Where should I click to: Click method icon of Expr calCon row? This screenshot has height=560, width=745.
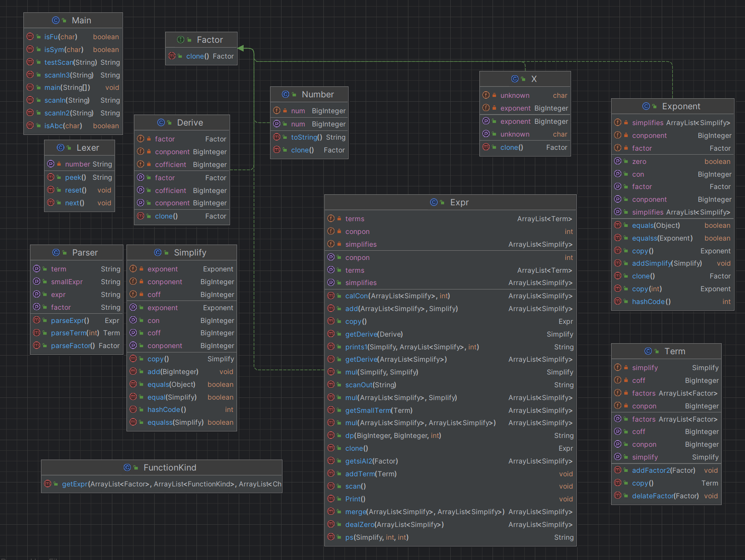(331, 296)
